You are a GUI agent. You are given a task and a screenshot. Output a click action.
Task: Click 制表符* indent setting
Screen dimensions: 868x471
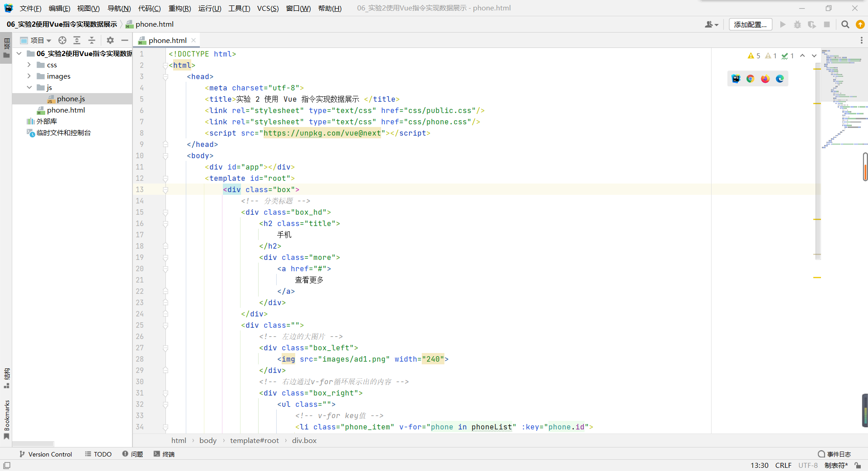(836, 465)
